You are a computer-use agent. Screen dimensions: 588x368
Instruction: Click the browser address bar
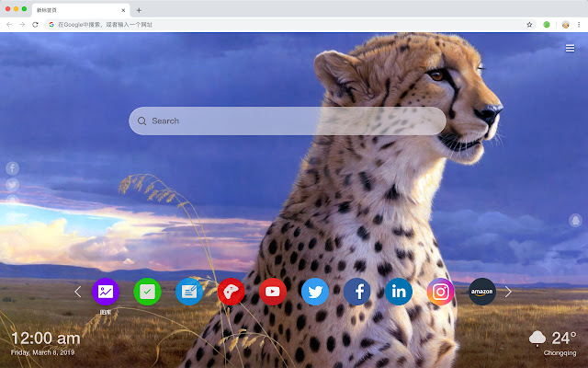point(288,25)
